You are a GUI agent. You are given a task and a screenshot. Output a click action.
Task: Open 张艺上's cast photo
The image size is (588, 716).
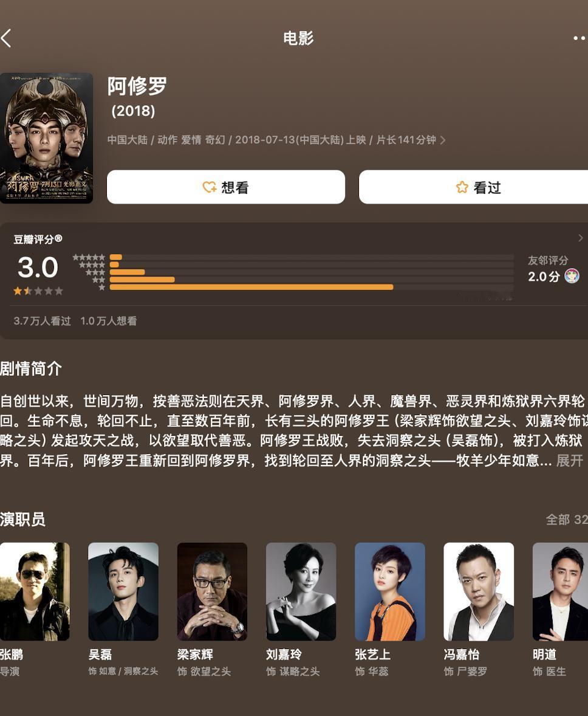point(390,591)
